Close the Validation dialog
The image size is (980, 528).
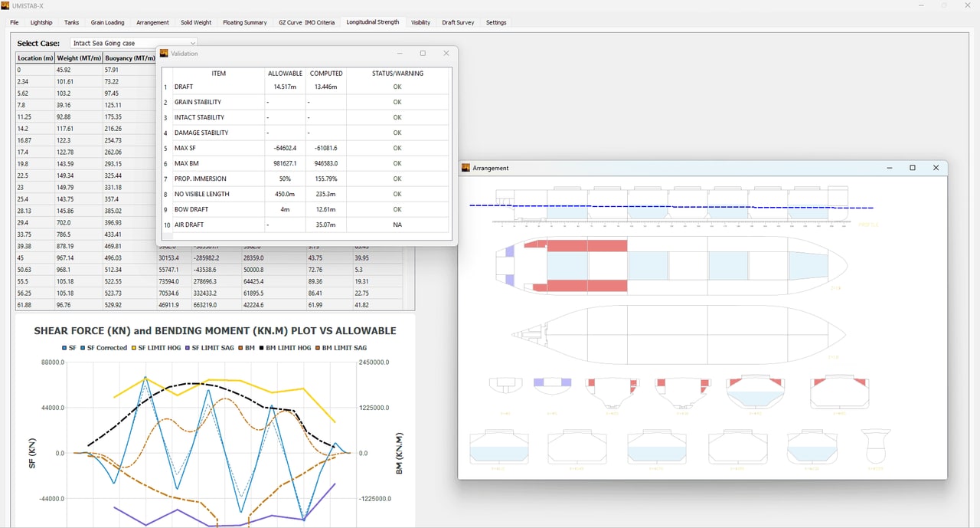tap(446, 54)
